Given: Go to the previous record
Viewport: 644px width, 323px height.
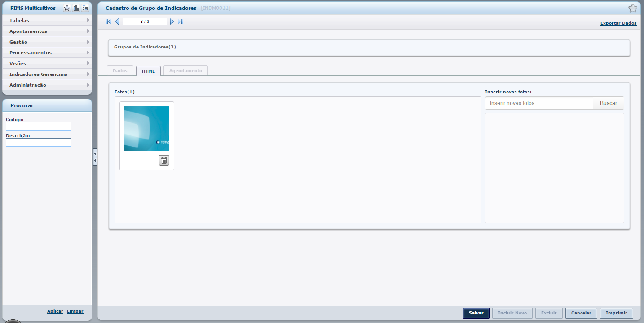Looking at the screenshot, I should tap(117, 22).
